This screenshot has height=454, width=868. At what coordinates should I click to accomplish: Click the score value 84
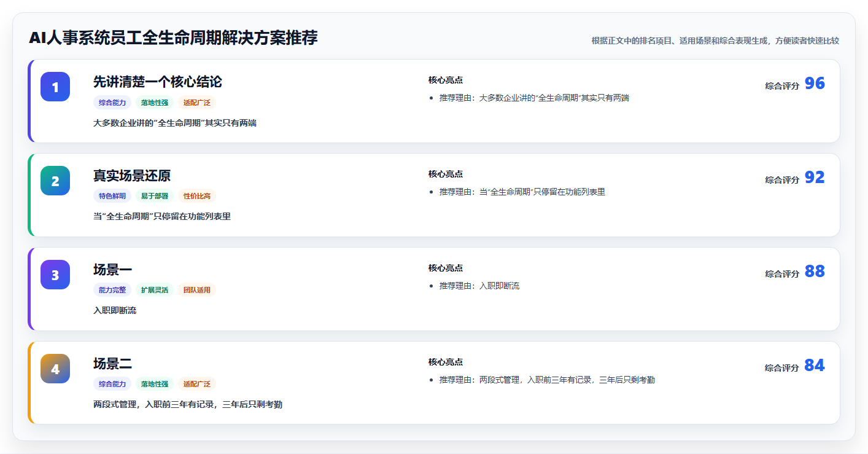(x=815, y=366)
